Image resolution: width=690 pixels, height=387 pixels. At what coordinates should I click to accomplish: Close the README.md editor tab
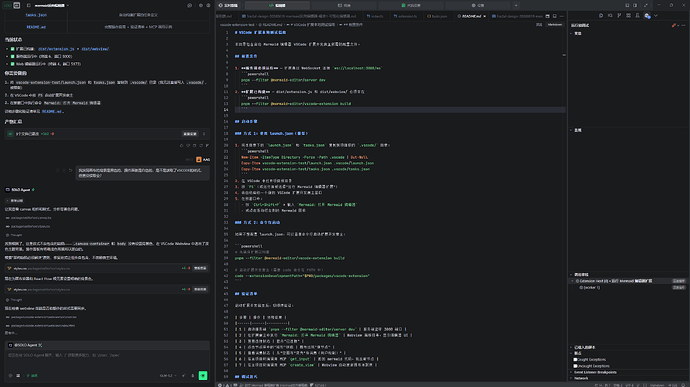484,16
